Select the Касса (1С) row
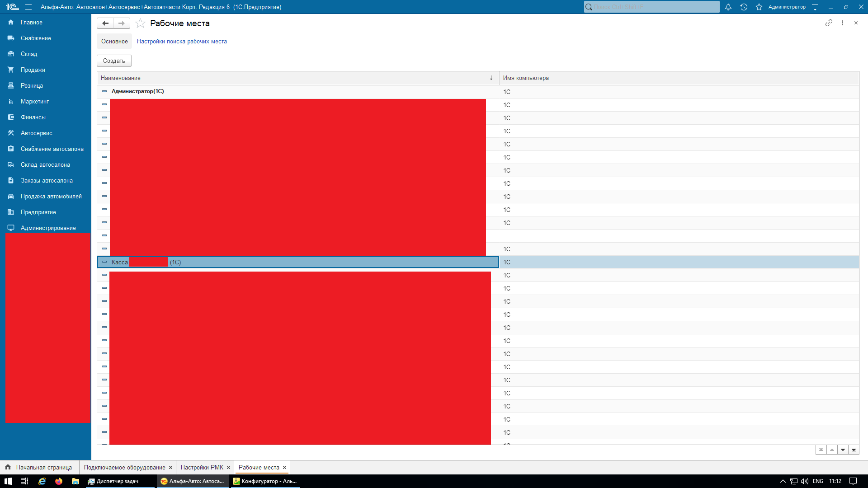The height and width of the screenshot is (488, 868). [x=478, y=262]
